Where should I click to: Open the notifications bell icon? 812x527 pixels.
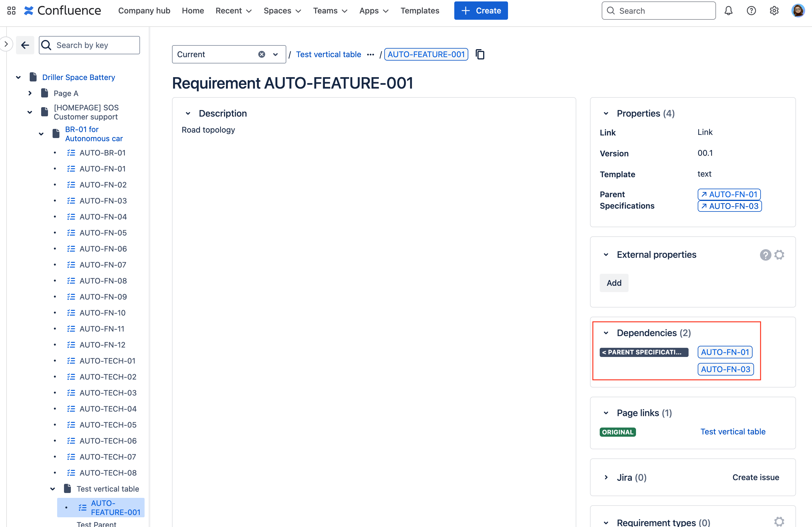click(x=728, y=11)
